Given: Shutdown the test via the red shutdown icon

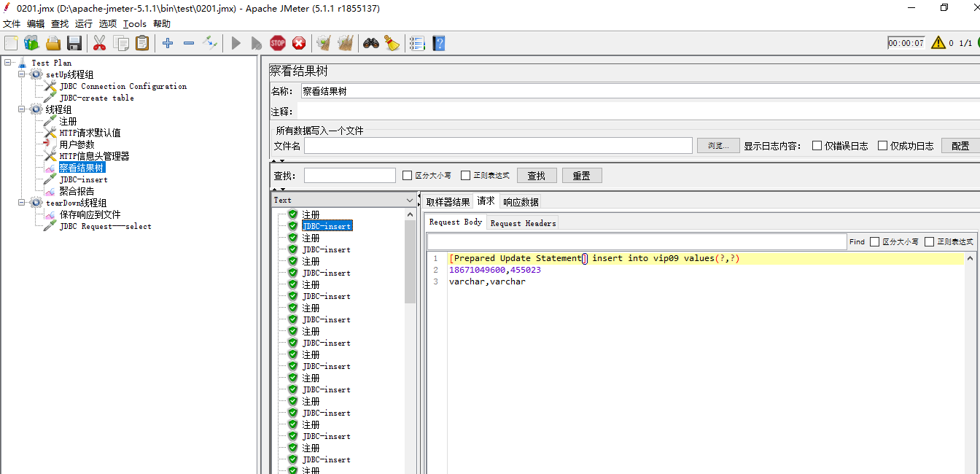Looking at the screenshot, I should (x=299, y=43).
